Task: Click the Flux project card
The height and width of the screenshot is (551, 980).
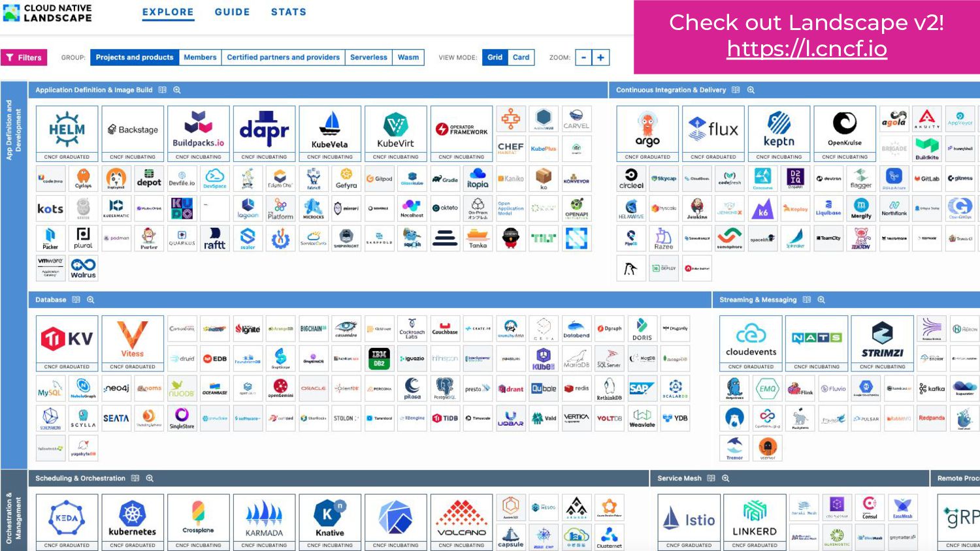Action: [713, 133]
